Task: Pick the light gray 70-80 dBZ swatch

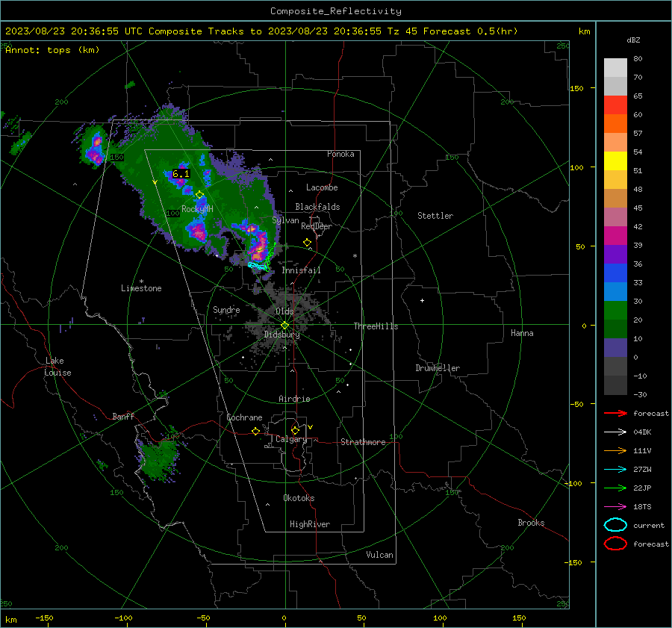Action: 615,68
